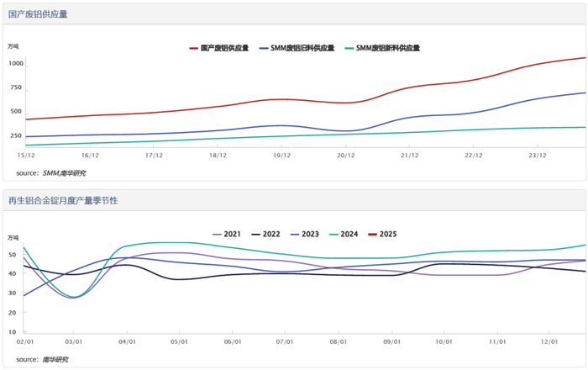Click the 国产废铝供应量 chart title
Screen dimensions: 588x370
click(38, 15)
